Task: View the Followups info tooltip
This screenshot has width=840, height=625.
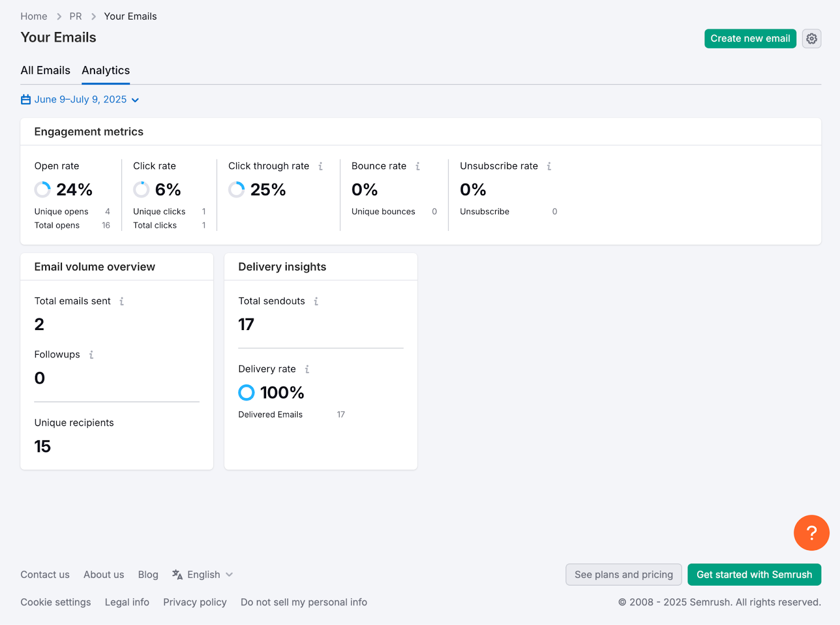Action: point(92,354)
